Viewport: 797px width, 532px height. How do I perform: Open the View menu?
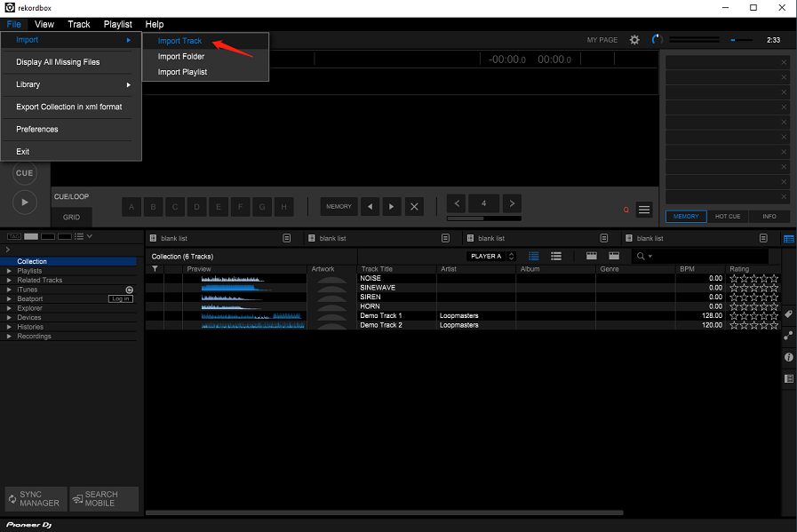[x=44, y=24]
